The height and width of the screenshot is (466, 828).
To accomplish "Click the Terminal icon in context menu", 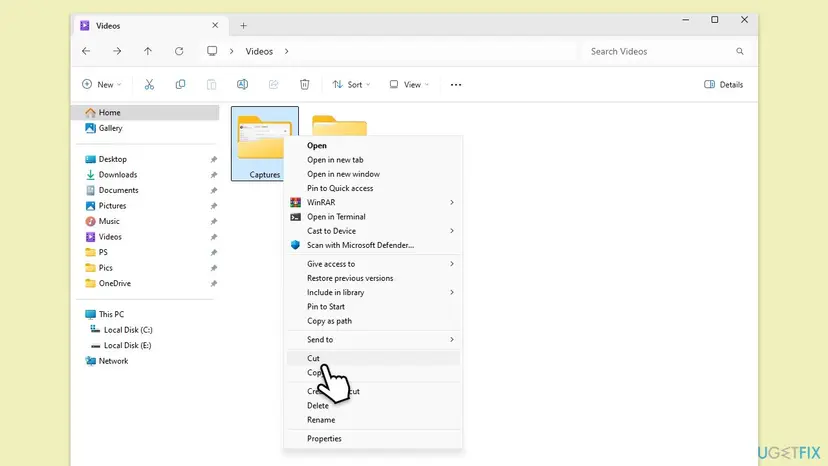I will 295,217.
